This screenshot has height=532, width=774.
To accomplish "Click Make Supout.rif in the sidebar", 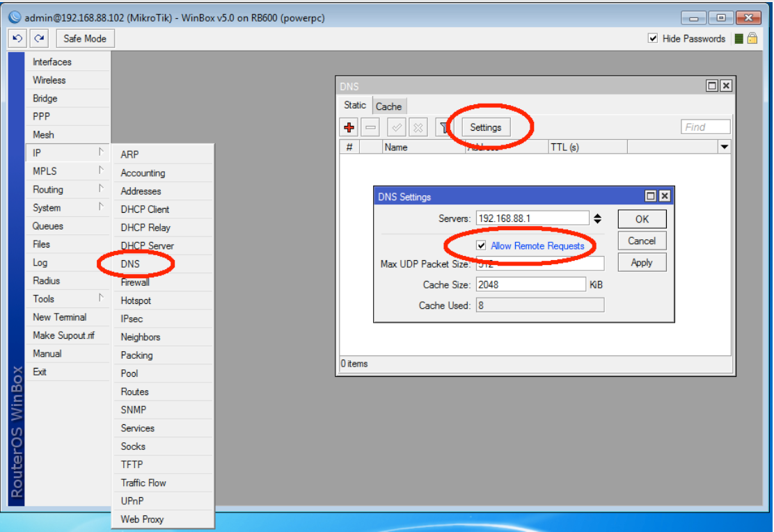I will coord(68,335).
